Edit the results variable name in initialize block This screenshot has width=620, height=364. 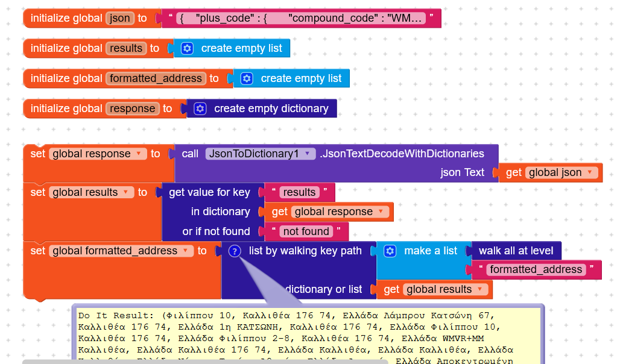click(x=126, y=48)
